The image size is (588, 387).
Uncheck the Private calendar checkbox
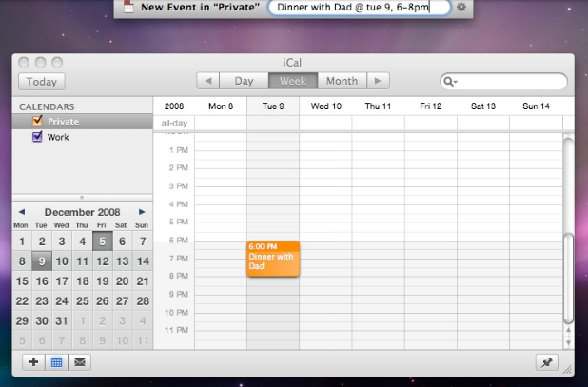37,121
